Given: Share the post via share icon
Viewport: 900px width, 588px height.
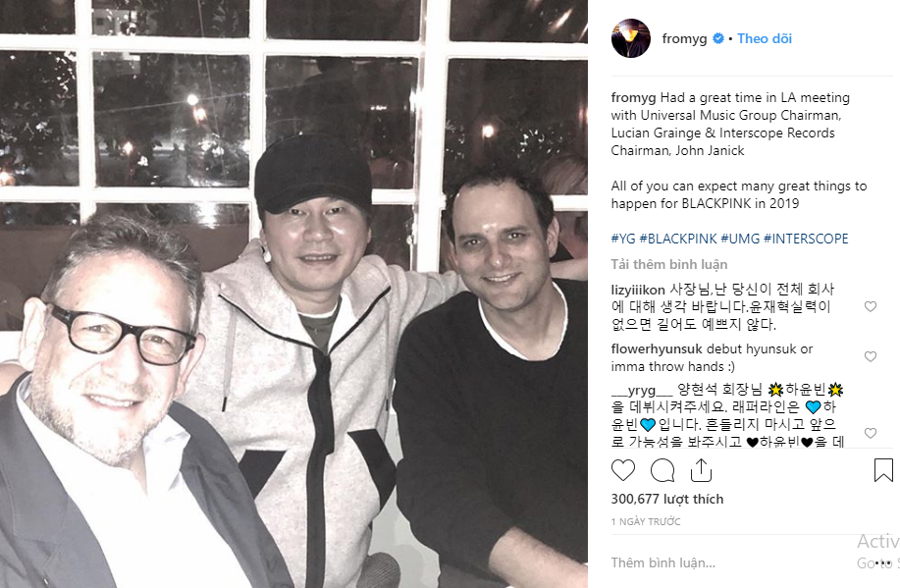Looking at the screenshot, I should 701,469.
